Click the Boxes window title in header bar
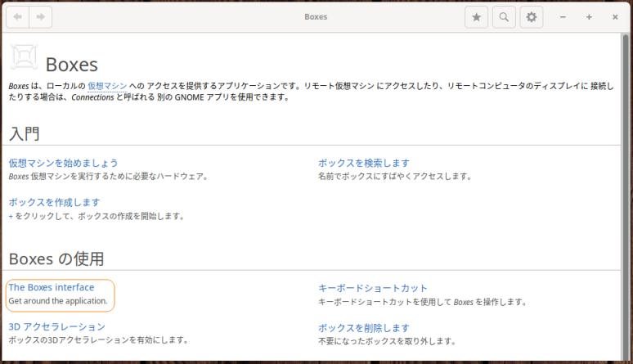Image resolution: width=633 pixels, height=364 pixels. point(316,17)
